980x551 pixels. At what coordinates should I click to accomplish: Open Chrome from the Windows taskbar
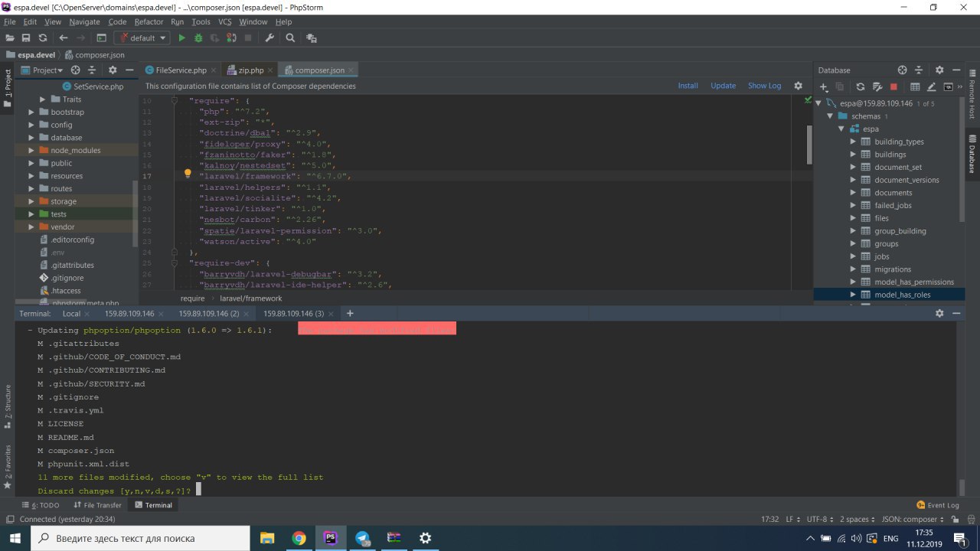[299, 538]
